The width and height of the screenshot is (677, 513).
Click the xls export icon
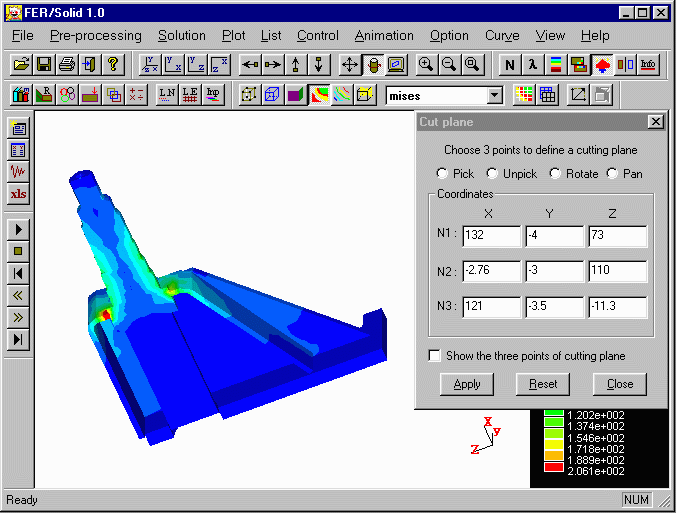pyautogui.click(x=18, y=194)
